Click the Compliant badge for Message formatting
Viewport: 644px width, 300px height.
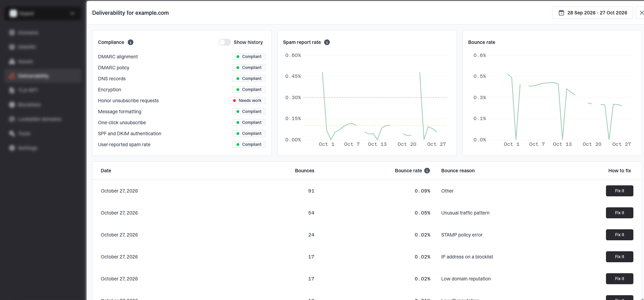249,112
